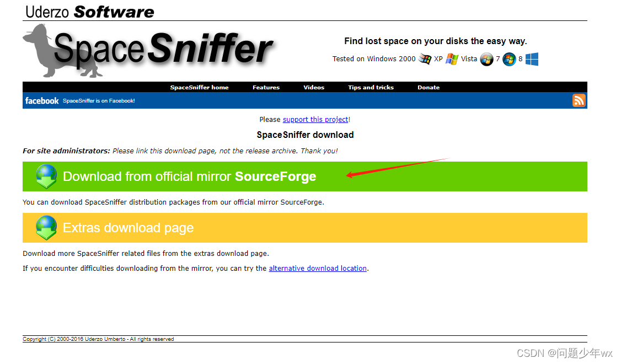The image size is (621, 364).
Task: Click globe icon beside SourceForge download
Action: coord(46,176)
